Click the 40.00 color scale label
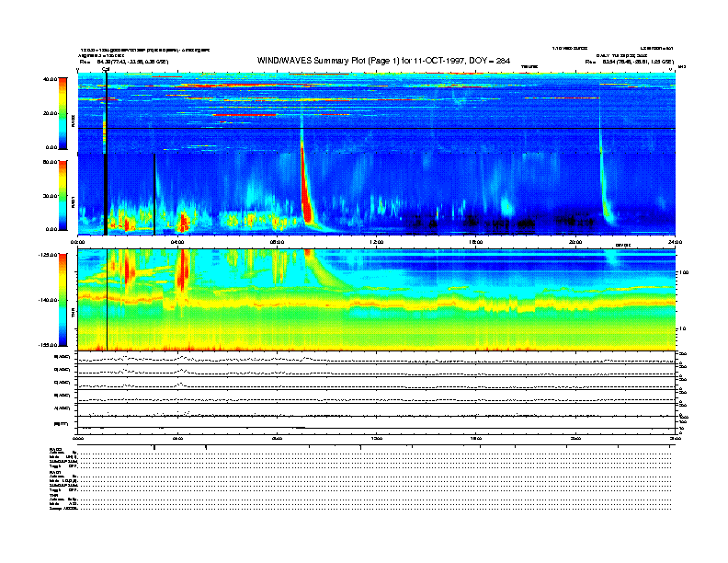Viewport: 728px width, 563px height. (x=50, y=79)
